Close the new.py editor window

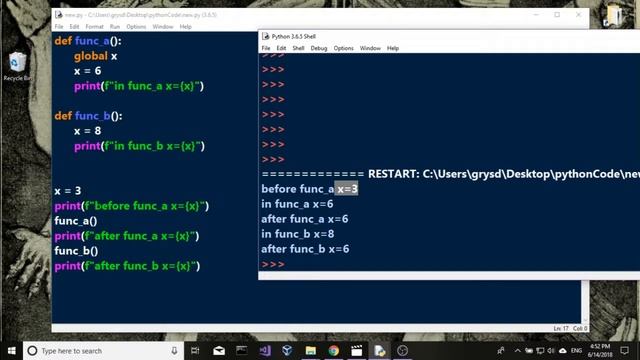pos(578,15)
